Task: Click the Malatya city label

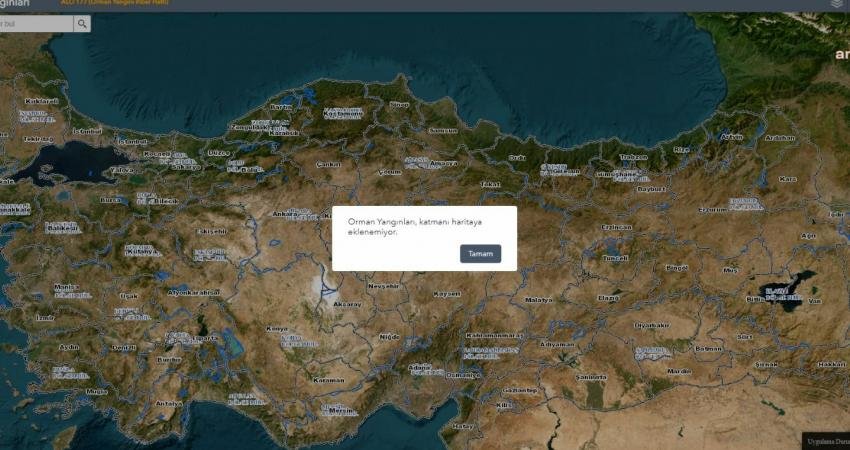Action: [539, 300]
